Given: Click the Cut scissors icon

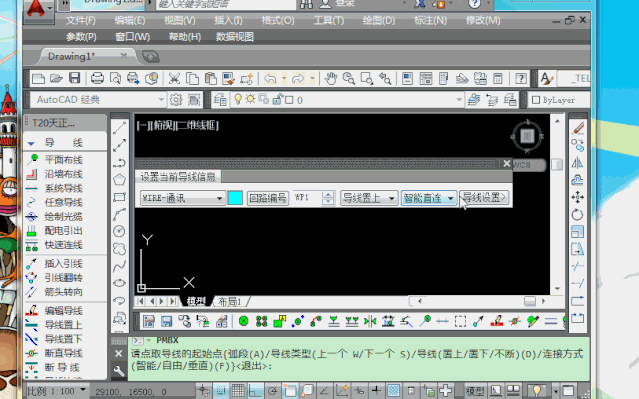Looking at the screenshot, I should point(174,78).
